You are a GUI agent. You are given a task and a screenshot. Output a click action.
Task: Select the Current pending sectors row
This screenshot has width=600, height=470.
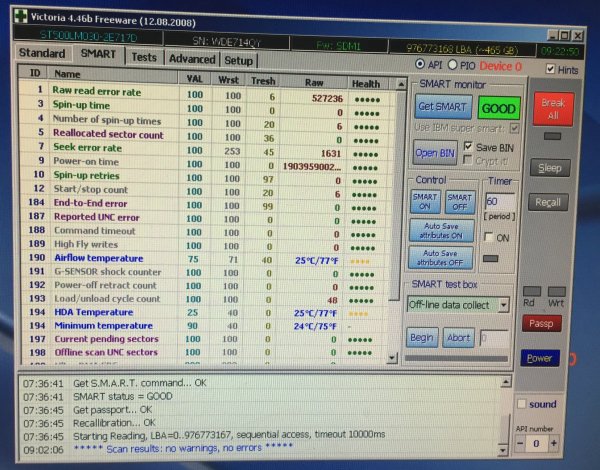coord(203,339)
